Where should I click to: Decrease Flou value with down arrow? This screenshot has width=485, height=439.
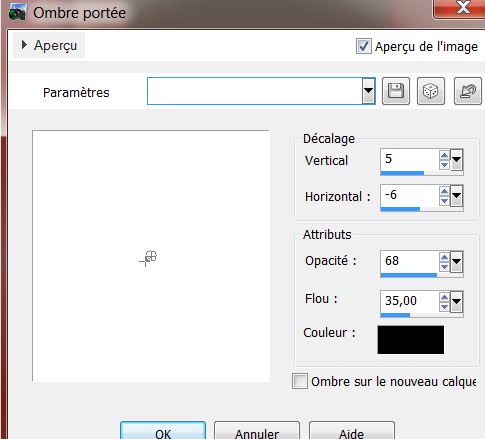click(x=444, y=307)
